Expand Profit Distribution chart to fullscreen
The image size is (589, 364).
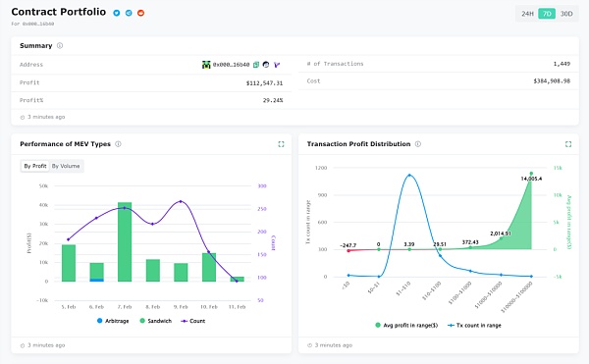568,144
